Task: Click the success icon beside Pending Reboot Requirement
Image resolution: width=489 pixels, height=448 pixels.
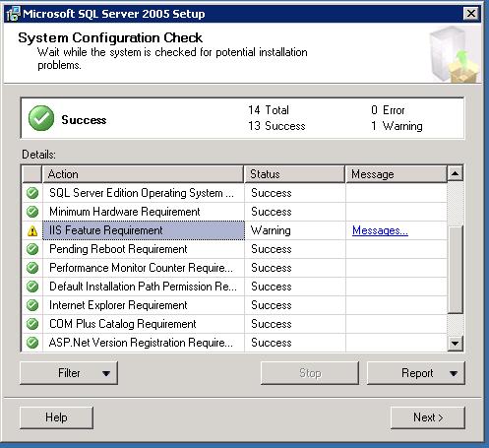Action: (32, 249)
